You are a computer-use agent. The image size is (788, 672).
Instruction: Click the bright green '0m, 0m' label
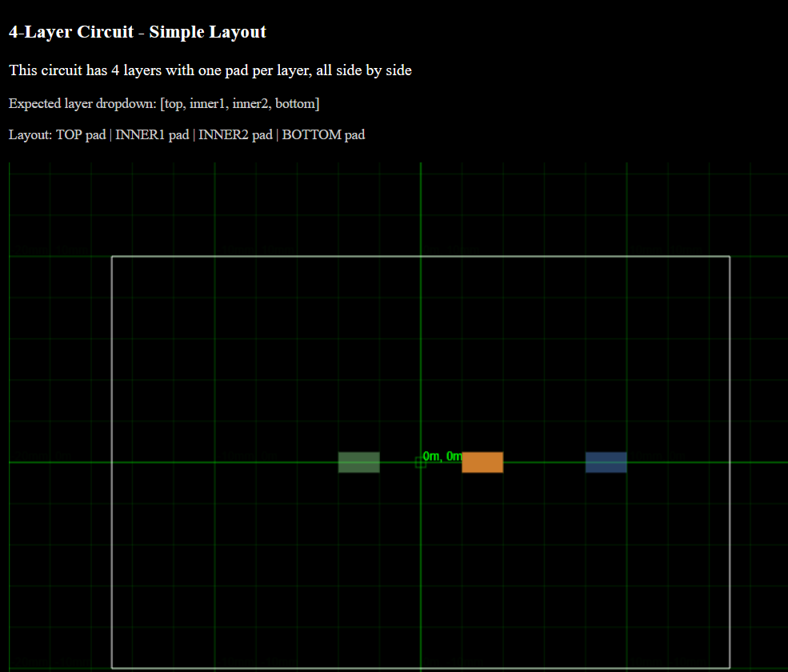pyautogui.click(x=442, y=456)
